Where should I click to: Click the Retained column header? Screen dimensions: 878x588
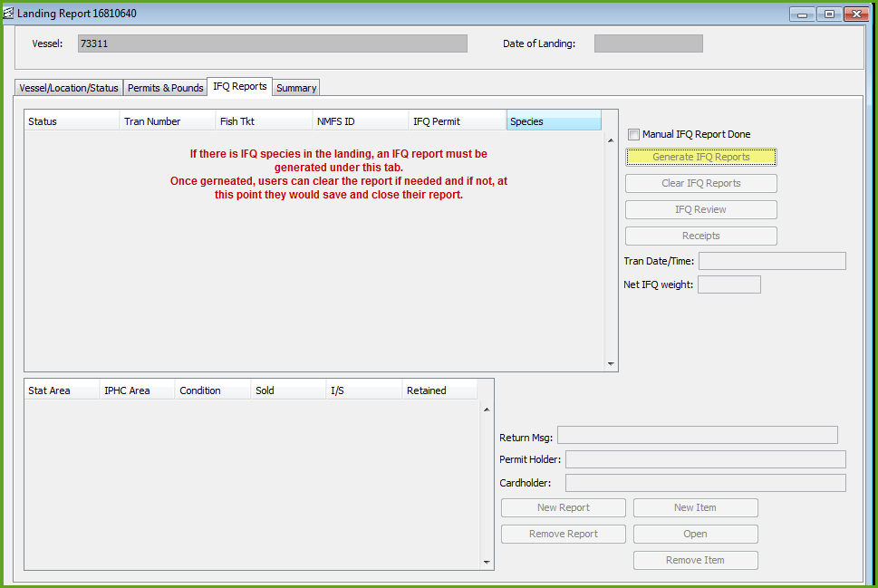click(x=439, y=390)
